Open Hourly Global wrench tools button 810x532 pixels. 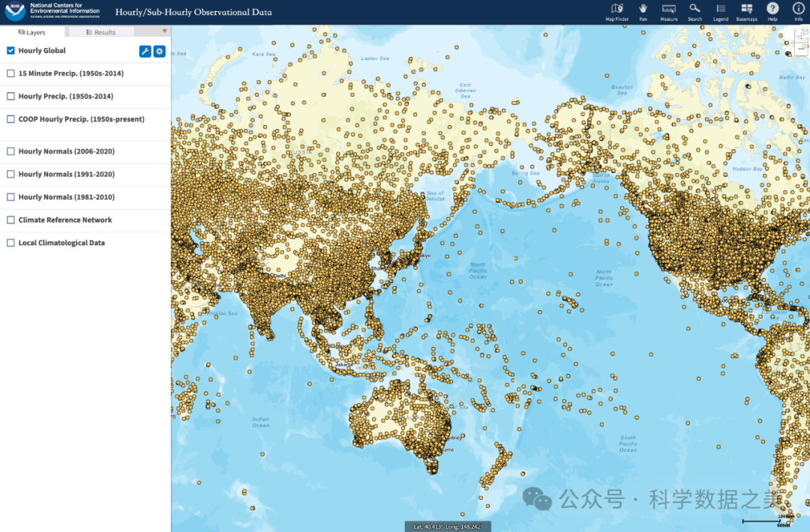click(x=145, y=51)
